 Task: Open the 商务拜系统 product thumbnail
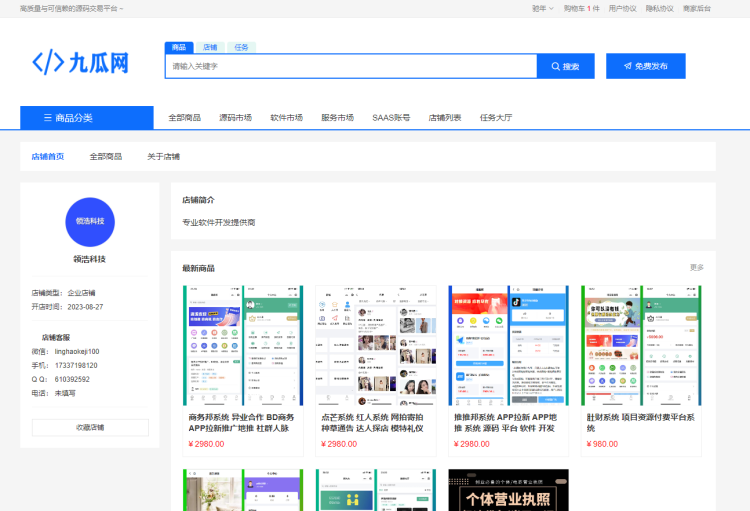click(242, 345)
